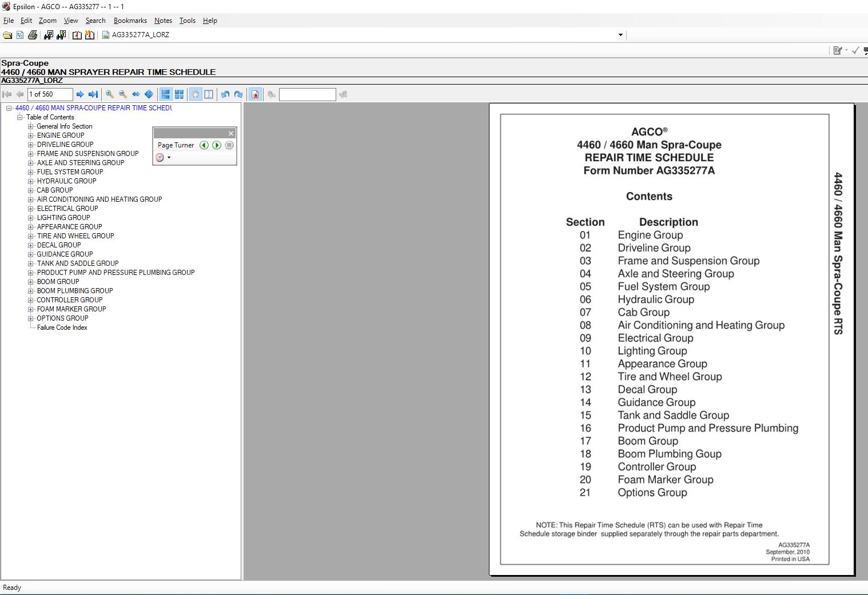Image resolution: width=868 pixels, height=595 pixels.
Task: Open the View menu
Action: (71, 21)
